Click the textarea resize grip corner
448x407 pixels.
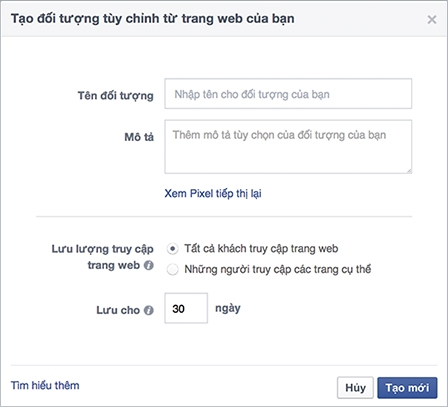(409, 170)
